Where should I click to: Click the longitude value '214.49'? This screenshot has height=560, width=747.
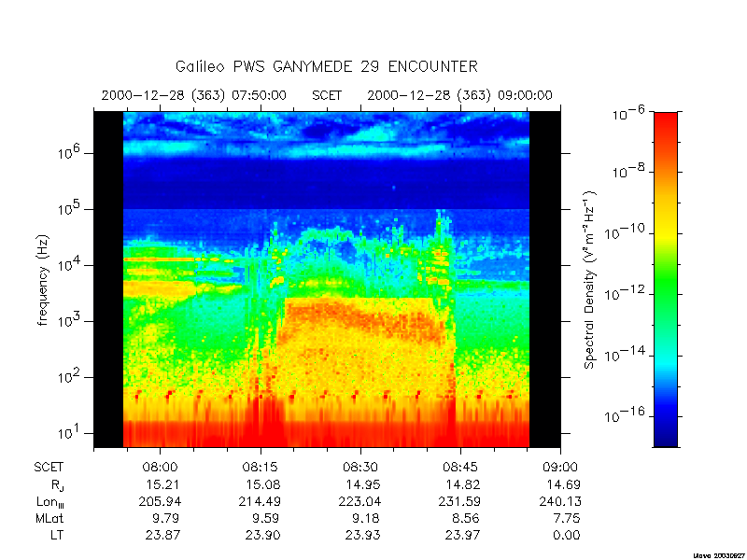click(261, 501)
